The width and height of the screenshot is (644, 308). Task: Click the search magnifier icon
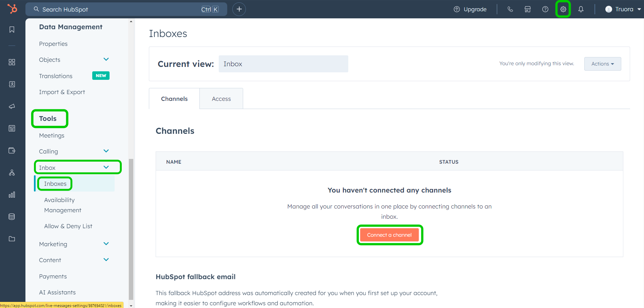pos(36,9)
